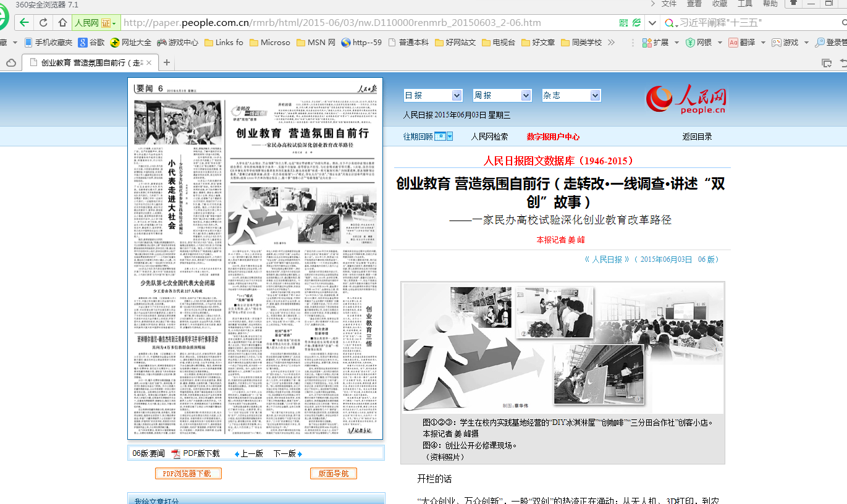
Task: Close the 创业教育 tab
Action: pyautogui.click(x=149, y=62)
